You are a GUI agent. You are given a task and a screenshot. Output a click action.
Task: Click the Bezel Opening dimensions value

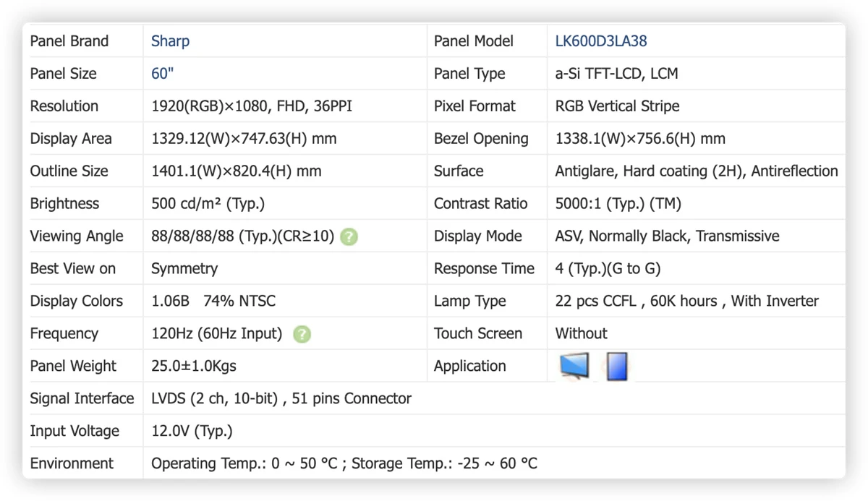point(640,139)
